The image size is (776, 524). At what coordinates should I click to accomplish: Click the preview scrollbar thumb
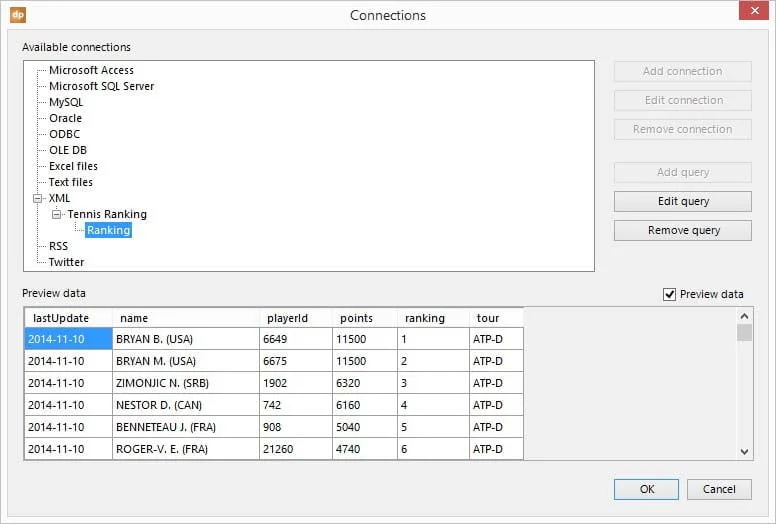[744, 333]
